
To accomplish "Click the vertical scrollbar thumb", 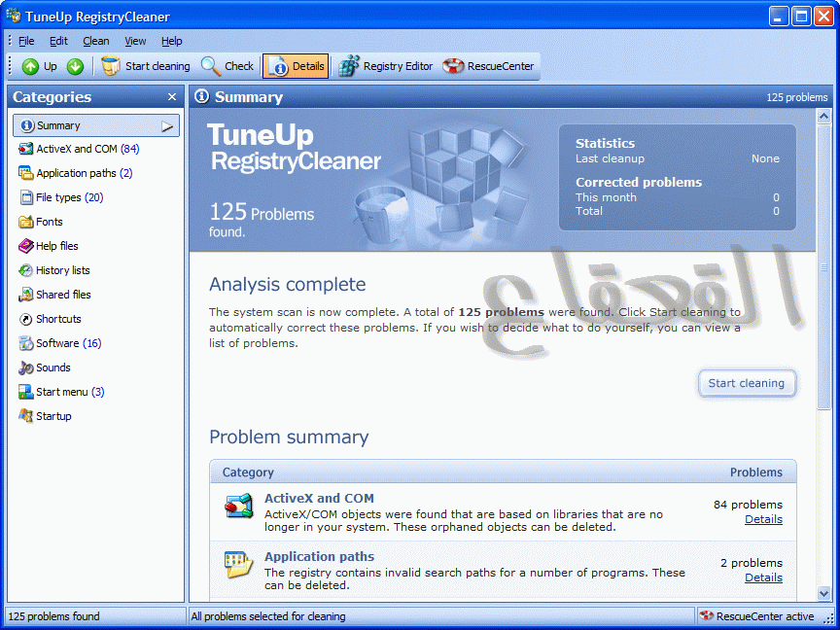I will pos(823,266).
